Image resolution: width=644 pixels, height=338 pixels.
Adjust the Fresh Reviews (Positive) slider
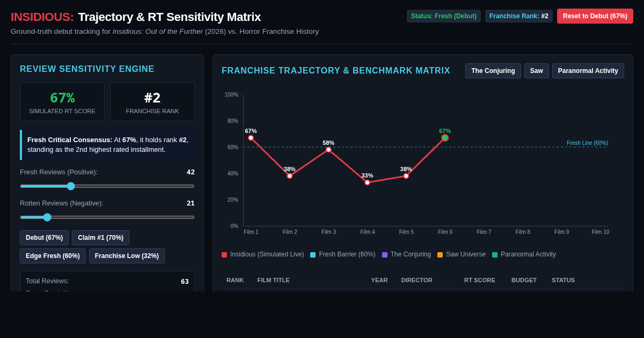click(107, 186)
